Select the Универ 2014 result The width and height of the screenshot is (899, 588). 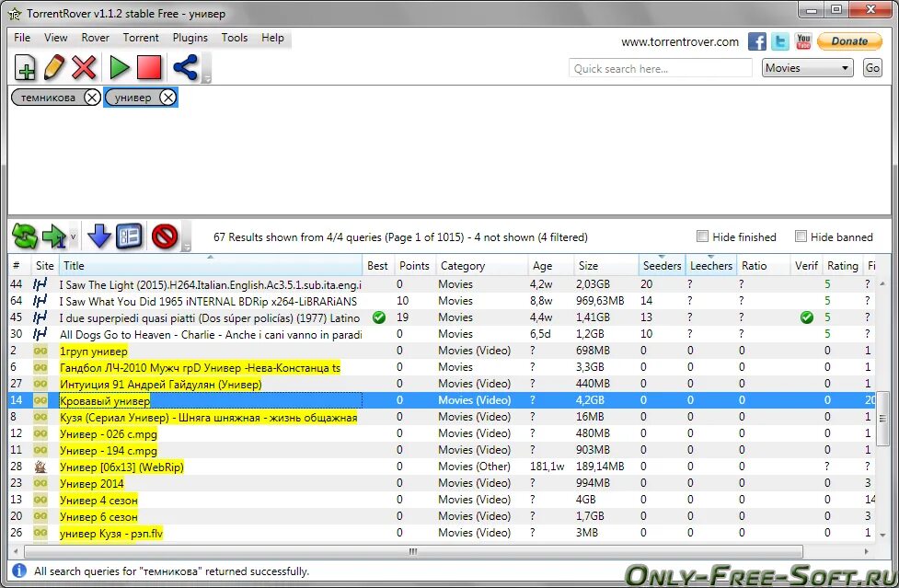pyautogui.click(x=92, y=484)
